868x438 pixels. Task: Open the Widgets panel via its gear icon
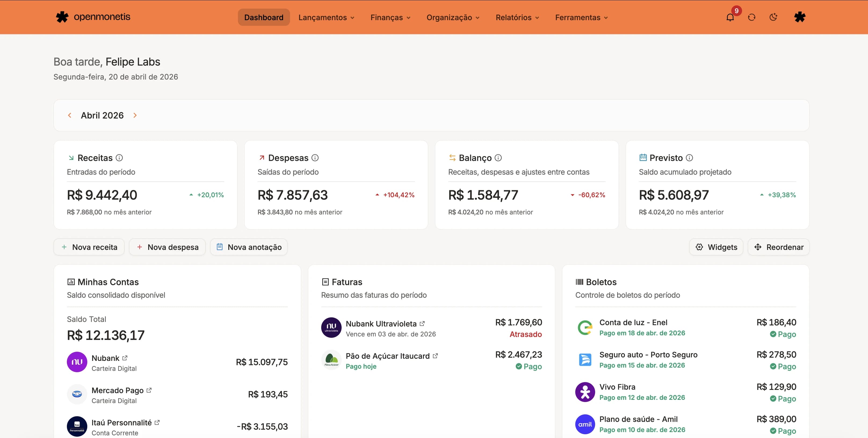click(x=700, y=247)
